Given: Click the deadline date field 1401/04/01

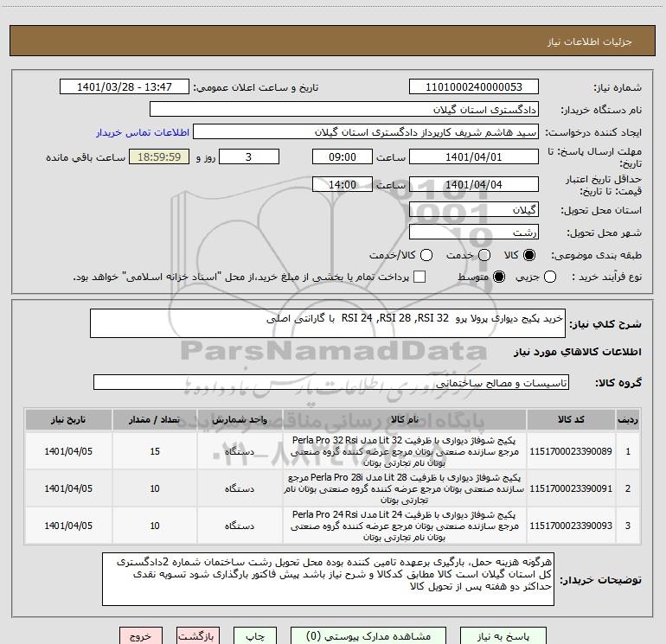Looking at the screenshot, I should click(474, 156).
